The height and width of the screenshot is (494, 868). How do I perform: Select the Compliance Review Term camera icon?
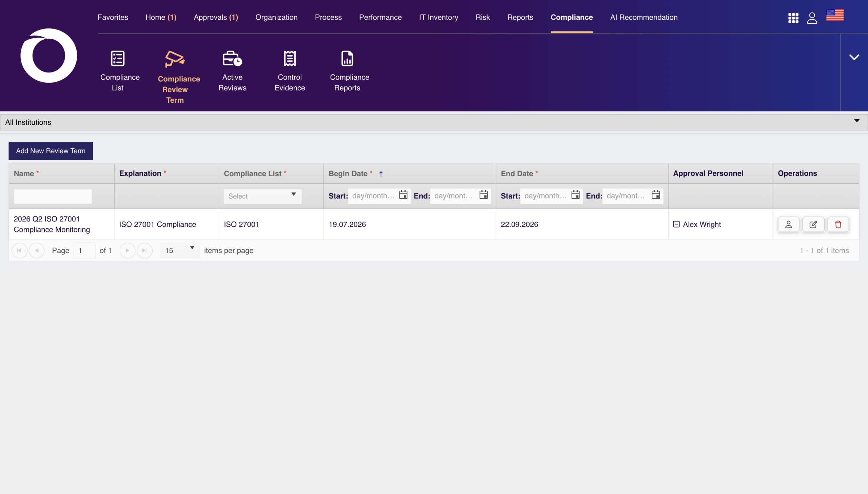click(175, 59)
